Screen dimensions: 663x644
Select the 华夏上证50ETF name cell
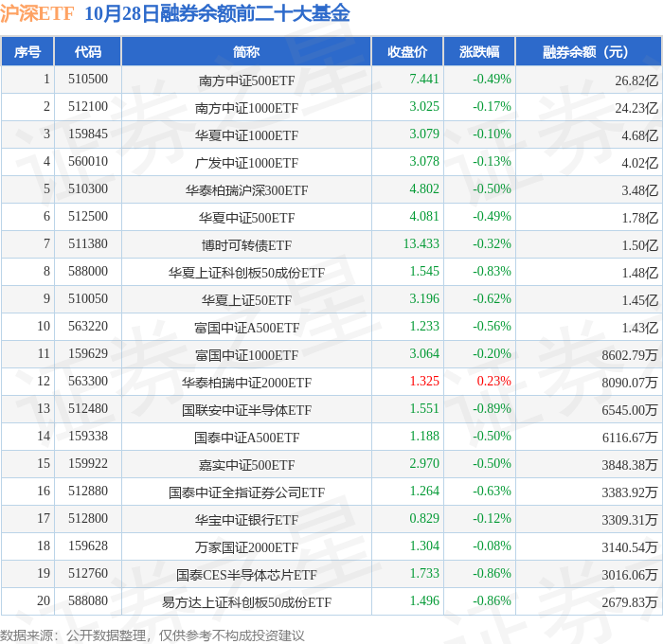click(246, 300)
